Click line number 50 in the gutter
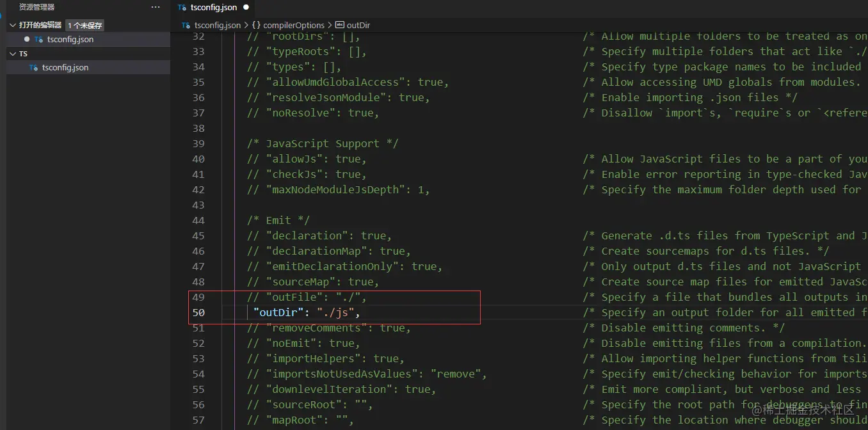Viewport: 868px width, 430px height. click(198, 312)
